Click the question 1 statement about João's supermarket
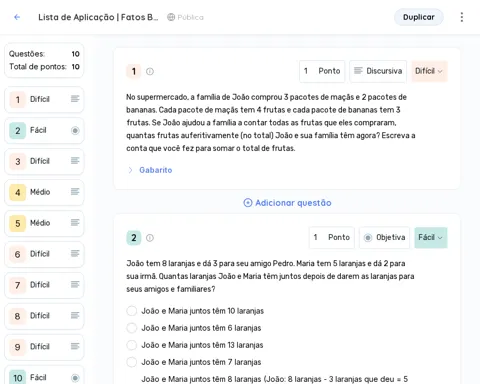This screenshot has width=480, height=384. tap(271, 123)
